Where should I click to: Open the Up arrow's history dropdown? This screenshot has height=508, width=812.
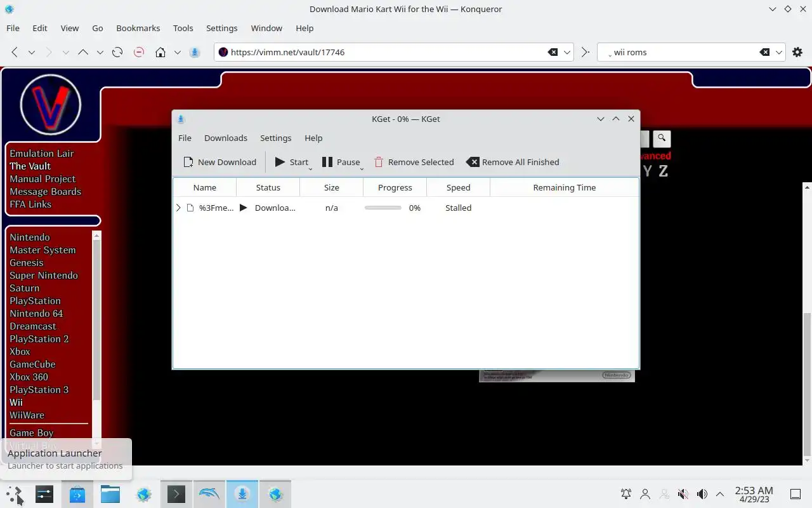[100, 52]
